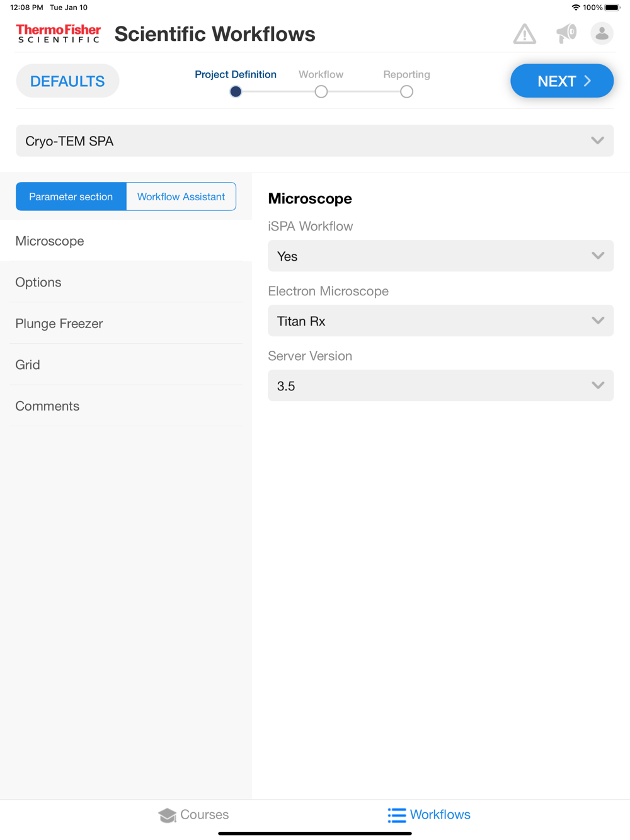
Task: Tap the battery indicator in status bar
Action: click(612, 8)
